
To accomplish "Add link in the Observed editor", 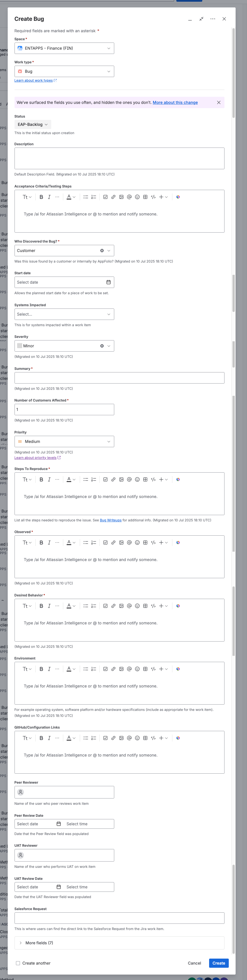I will click(113, 543).
